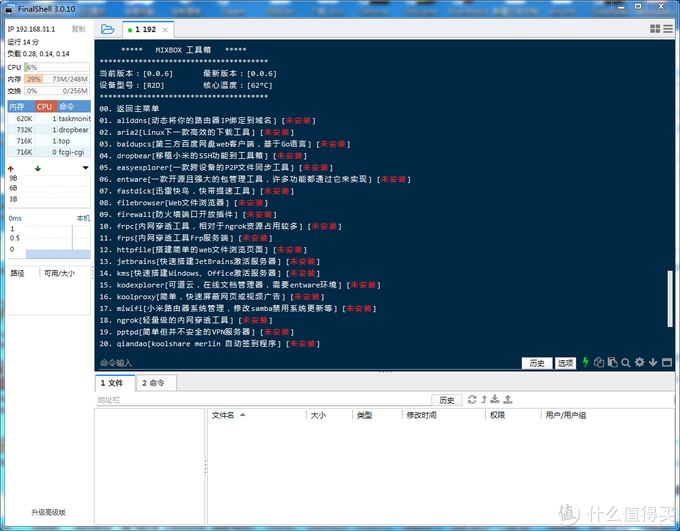Click the 命令输入 command input field
680x531 pixels.
300,363
